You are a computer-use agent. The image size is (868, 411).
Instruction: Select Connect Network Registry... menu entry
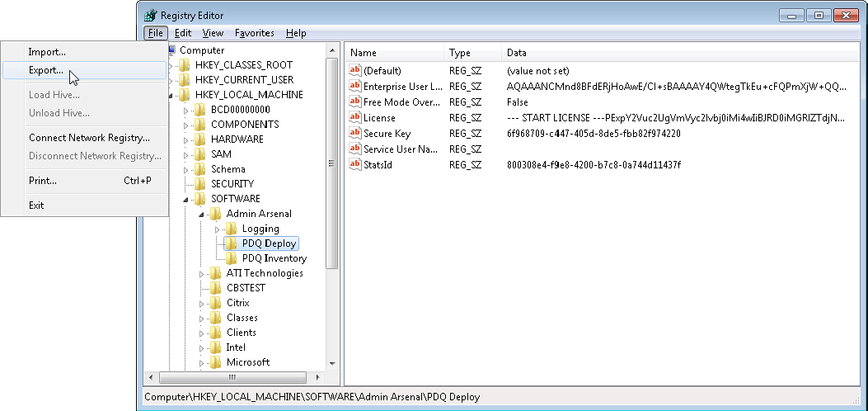coord(89,138)
